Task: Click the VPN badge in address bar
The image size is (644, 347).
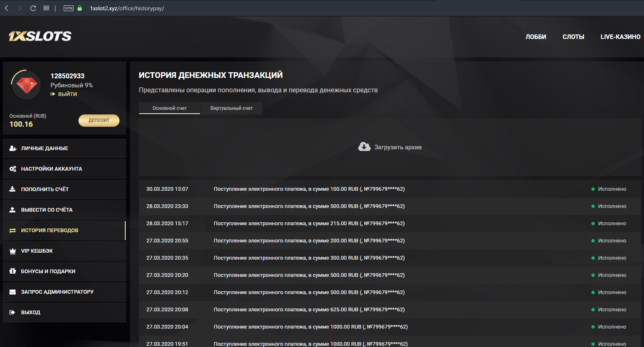Action: pos(69,8)
